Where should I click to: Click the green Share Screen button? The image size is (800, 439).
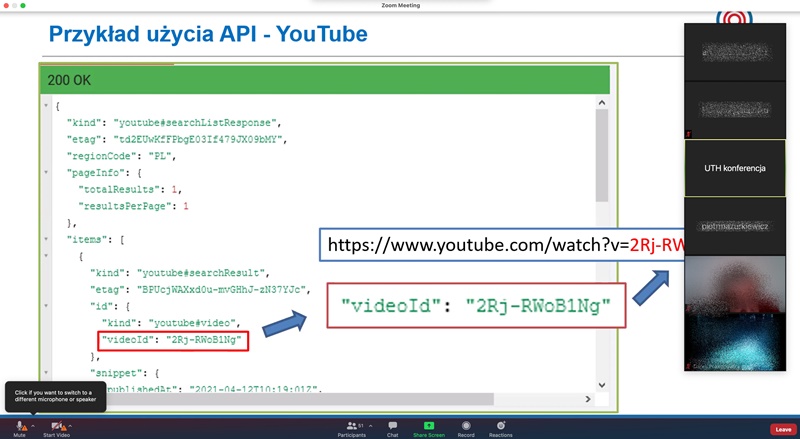click(429, 429)
